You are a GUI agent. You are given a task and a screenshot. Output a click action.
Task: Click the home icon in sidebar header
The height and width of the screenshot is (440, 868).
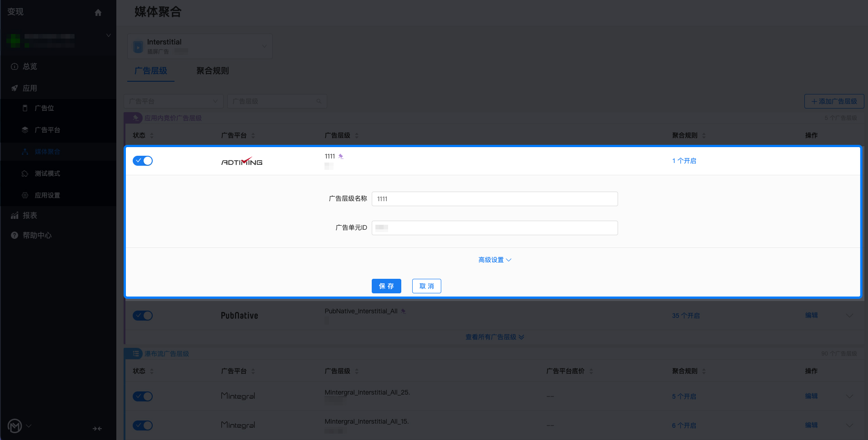pyautogui.click(x=98, y=13)
